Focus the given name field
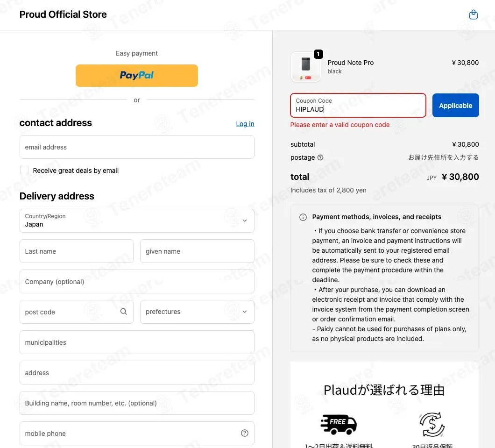This screenshot has height=448, width=495. point(197,251)
